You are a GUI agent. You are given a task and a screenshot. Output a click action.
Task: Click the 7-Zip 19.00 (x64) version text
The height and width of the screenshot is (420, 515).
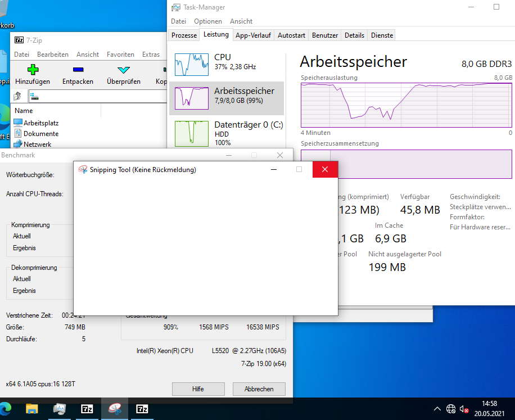[264, 364]
